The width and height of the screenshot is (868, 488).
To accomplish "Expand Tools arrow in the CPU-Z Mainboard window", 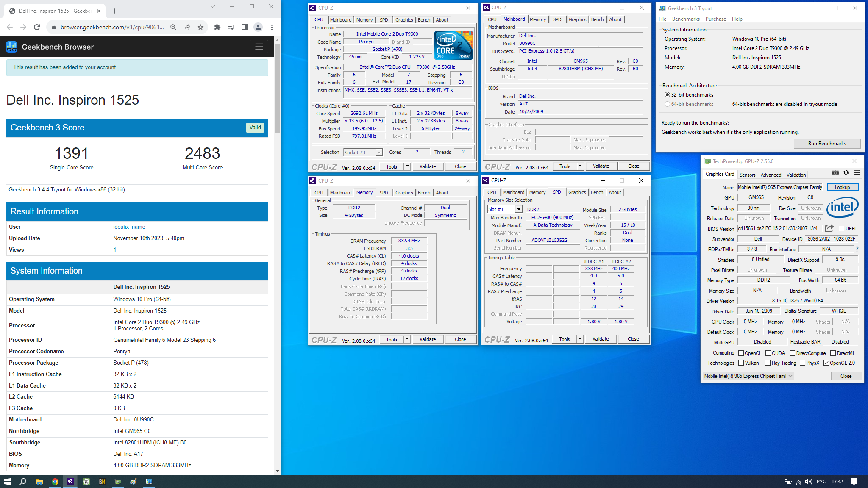I will tap(580, 166).
